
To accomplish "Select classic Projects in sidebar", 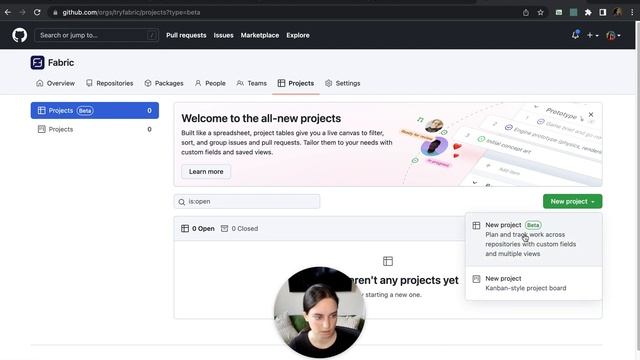I will pyautogui.click(x=95, y=129).
